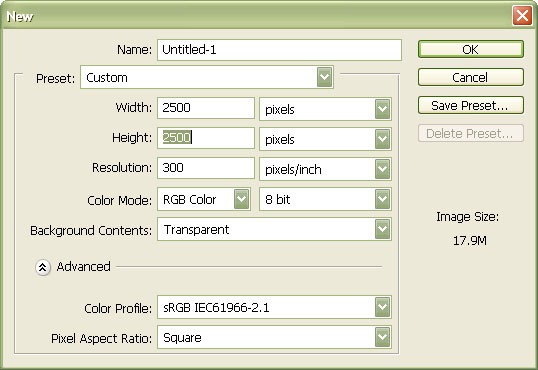
Task: Open Pixel Aspect Ratio dropdown showing Square
Action: pos(274,337)
